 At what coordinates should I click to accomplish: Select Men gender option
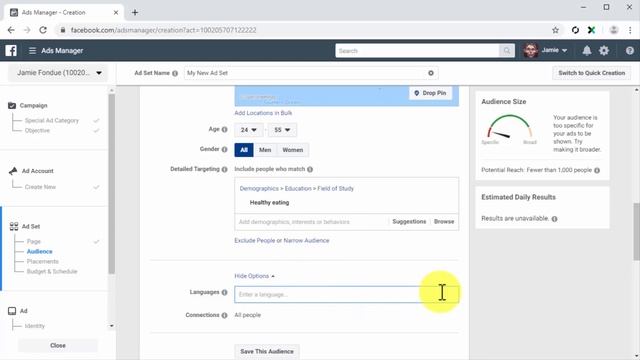[265, 150]
